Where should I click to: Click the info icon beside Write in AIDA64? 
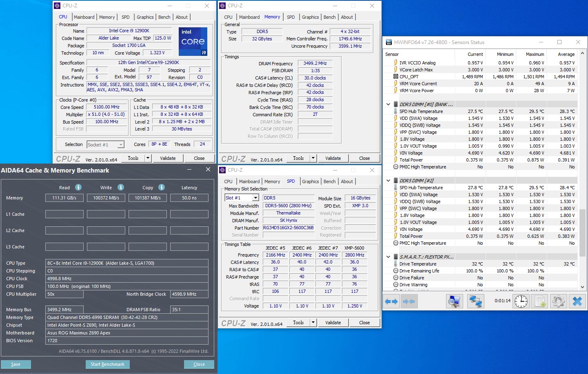[x=121, y=187]
